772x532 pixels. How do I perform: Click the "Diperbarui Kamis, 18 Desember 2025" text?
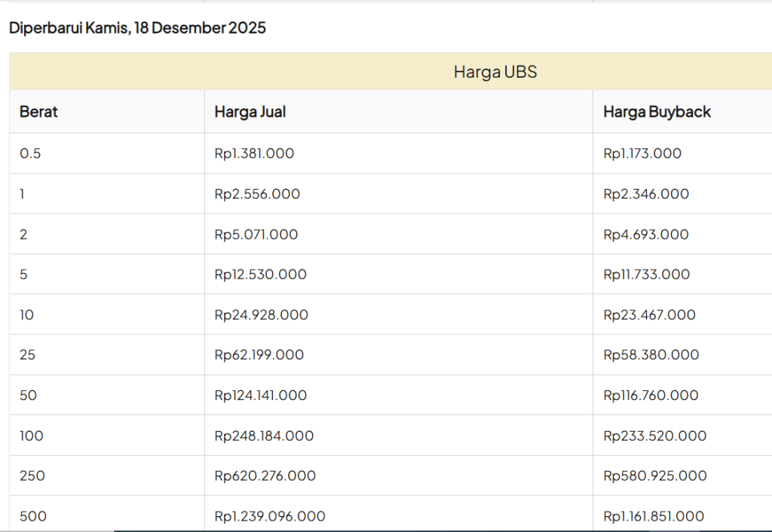tap(137, 29)
